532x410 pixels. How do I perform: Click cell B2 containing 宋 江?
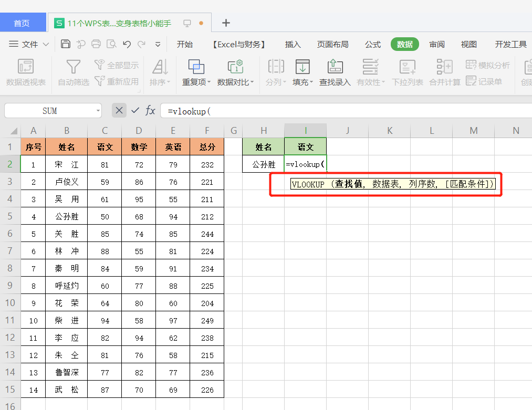point(67,164)
